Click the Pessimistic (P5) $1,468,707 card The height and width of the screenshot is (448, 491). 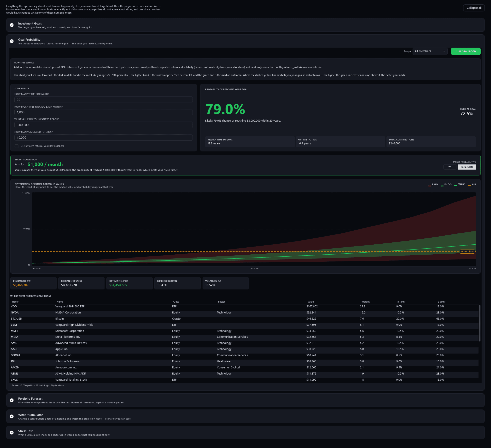click(x=33, y=283)
